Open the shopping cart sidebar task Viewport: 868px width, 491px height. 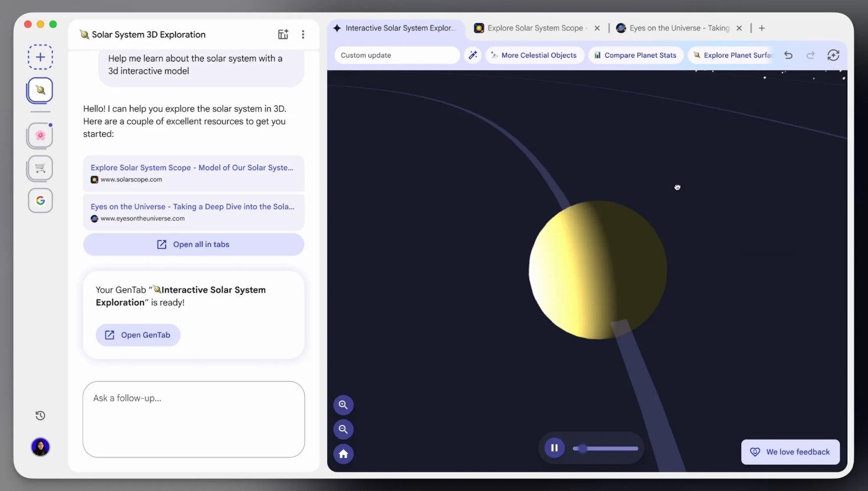pyautogui.click(x=40, y=168)
